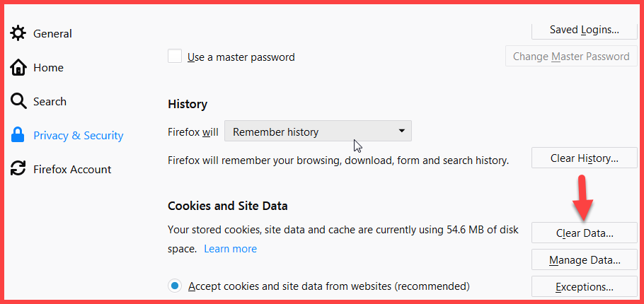Click the Firefox Account sync arrows icon
The height and width of the screenshot is (304, 644).
(18, 169)
